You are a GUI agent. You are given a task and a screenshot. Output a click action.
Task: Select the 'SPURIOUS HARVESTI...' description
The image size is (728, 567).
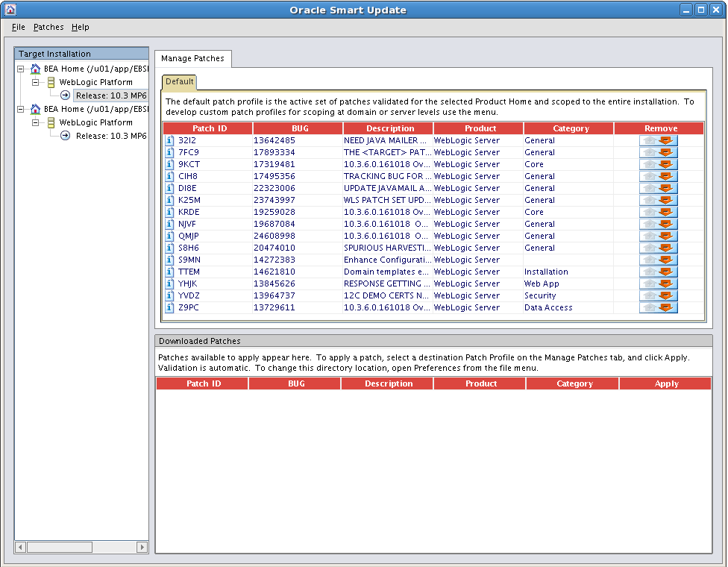tap(387, 248)
